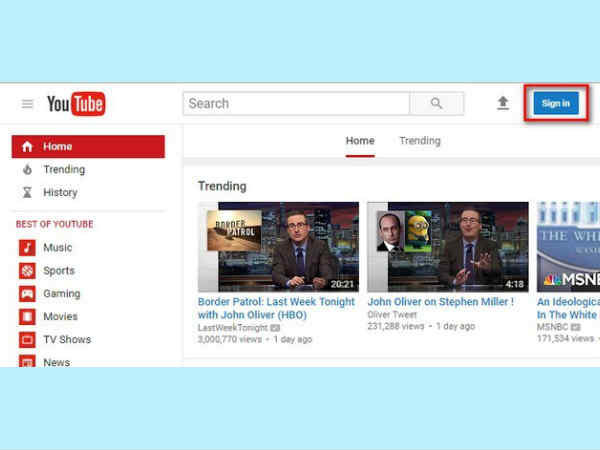
Task: Open the Movies channel link
Action: coord(60,316)
